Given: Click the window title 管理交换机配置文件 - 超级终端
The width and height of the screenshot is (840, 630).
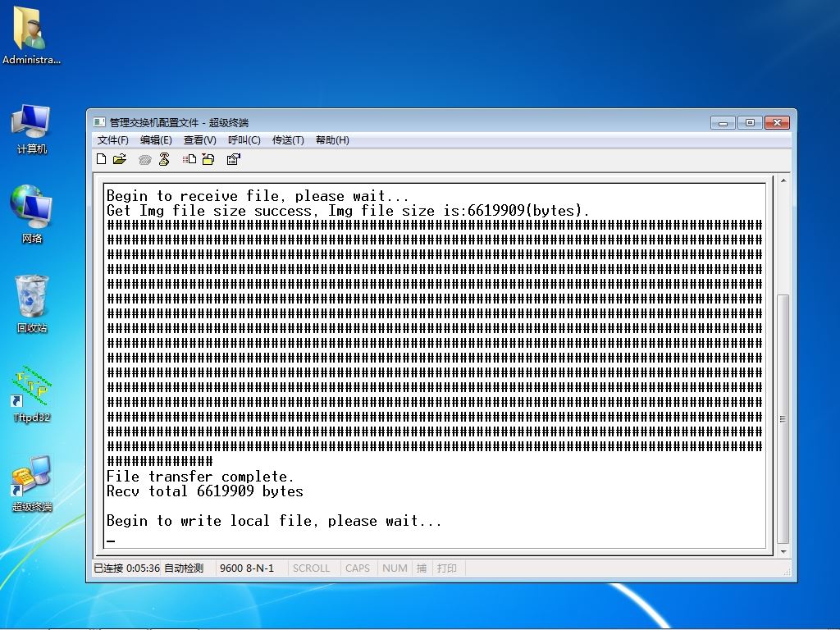Looking at the screenshot, I should click(x=179, y=123).
